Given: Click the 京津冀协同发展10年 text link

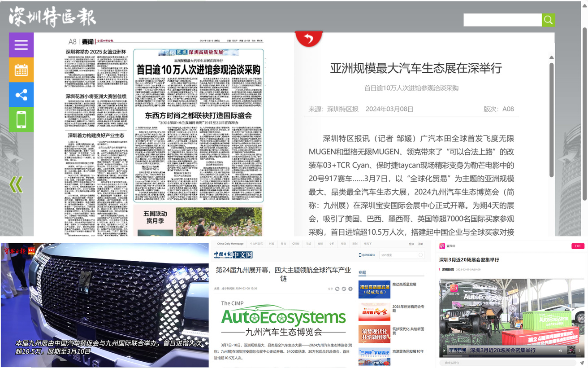Looking at the screenshot, I should tap(408, 351).
